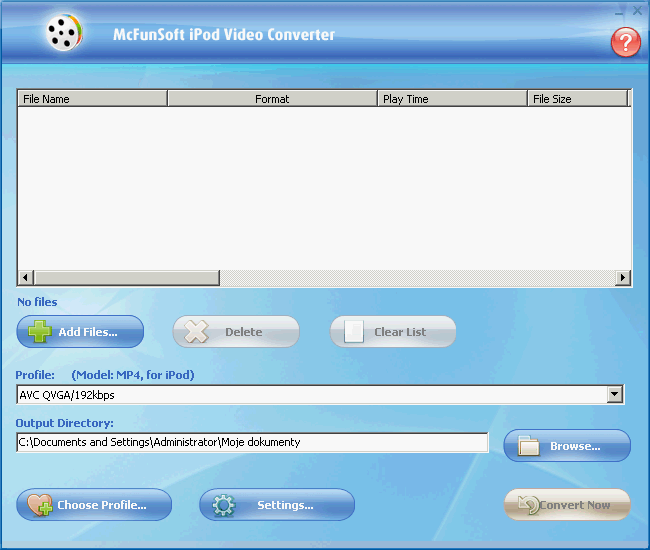
Task: Sort list by File Size column header
Action: 577,99
